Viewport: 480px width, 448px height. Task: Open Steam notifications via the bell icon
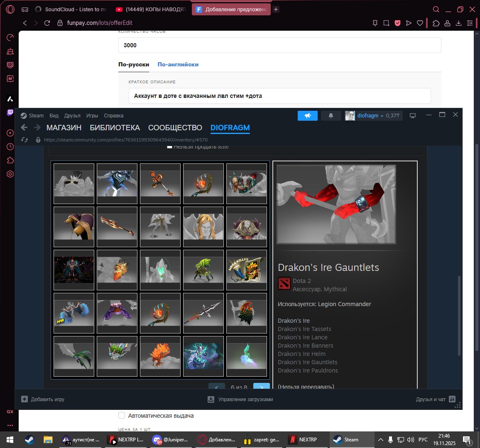point(331,116)
